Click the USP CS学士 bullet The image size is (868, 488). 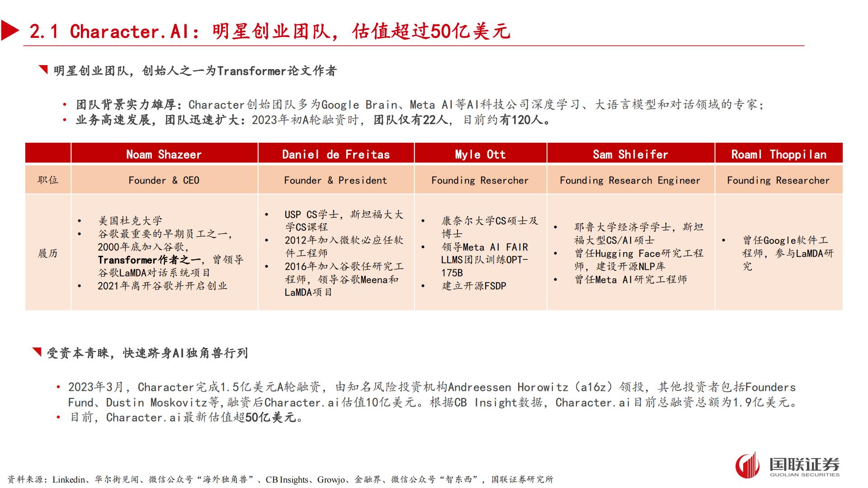tap(344, 221)
